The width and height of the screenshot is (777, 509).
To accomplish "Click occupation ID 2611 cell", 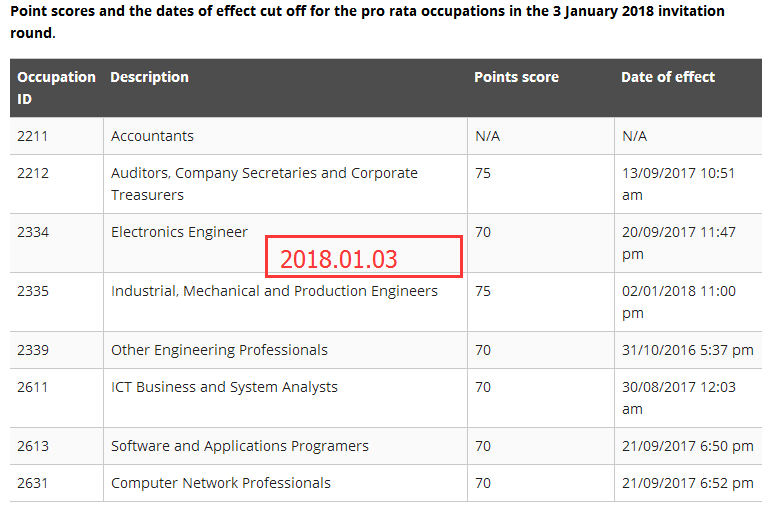I will coord(33,387).
